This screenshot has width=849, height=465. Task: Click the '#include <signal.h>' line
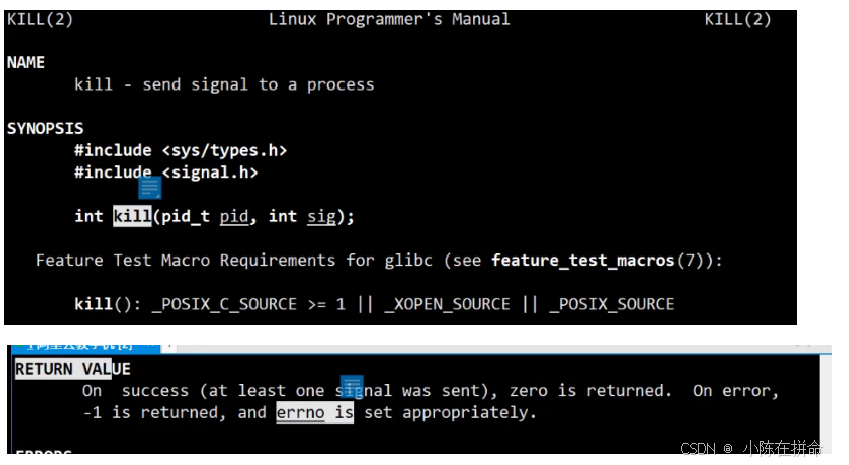point(166,172)
